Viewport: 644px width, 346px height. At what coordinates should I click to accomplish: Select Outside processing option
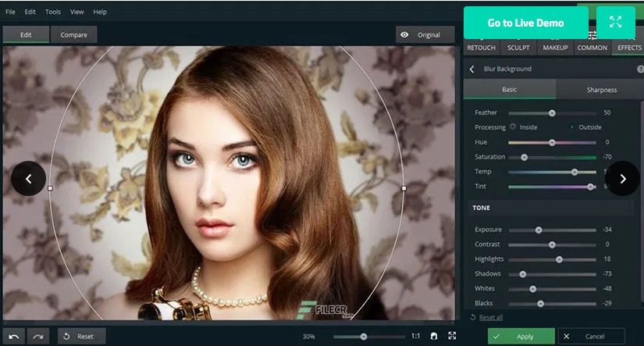(x=571, y=127)
